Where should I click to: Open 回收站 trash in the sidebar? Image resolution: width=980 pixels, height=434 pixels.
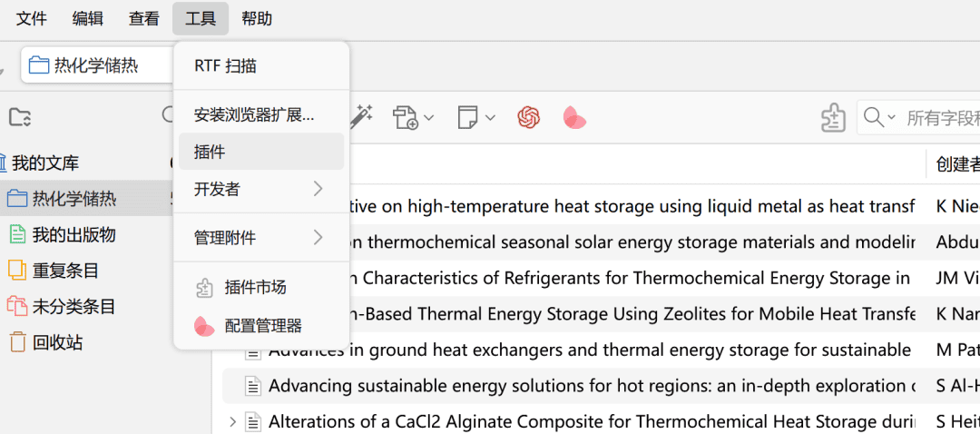click(57, 343)
